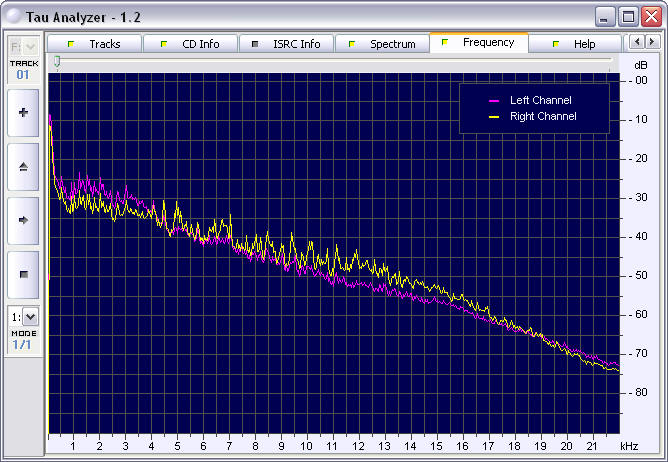The height and width of the screenshot is (462, 668).
Task: Go to the ISRC Info tab
Action: pyautogui.click(x=289, y=44)
